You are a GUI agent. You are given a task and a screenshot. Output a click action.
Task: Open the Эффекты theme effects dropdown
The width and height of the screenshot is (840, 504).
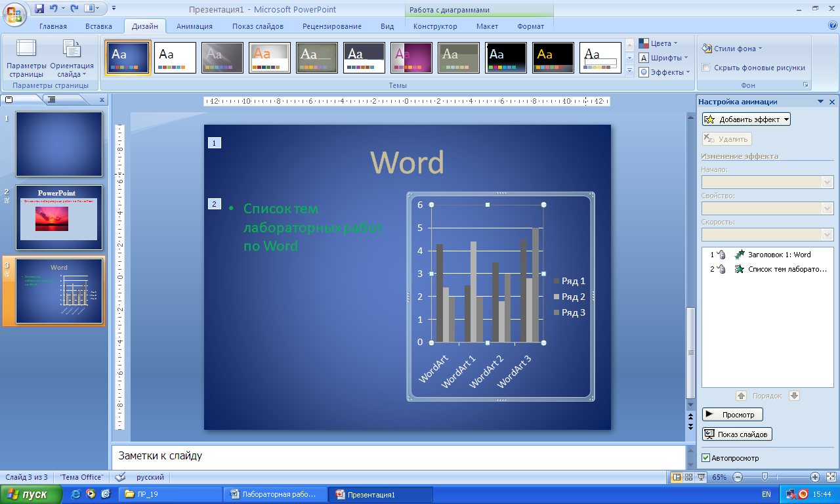[665, 72]
